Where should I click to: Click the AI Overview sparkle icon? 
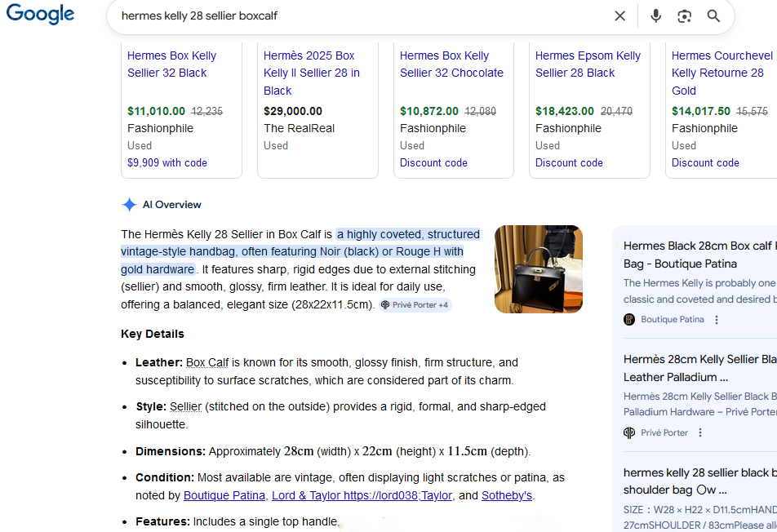[x=129, y=205]
